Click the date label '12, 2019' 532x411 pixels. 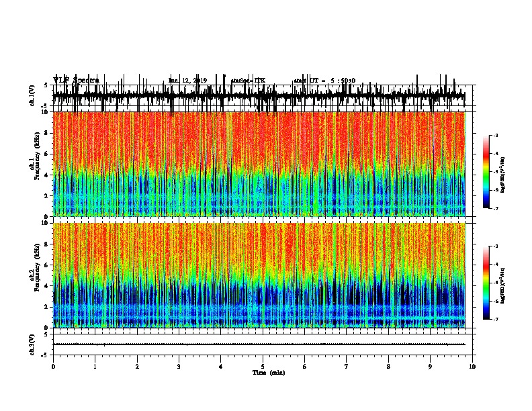coord(194,81)
